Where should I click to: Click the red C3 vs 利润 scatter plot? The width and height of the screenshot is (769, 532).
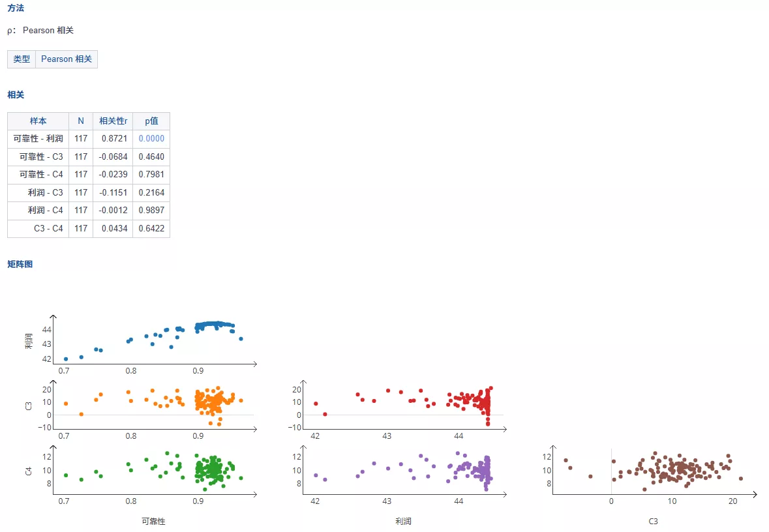point(404,406)
